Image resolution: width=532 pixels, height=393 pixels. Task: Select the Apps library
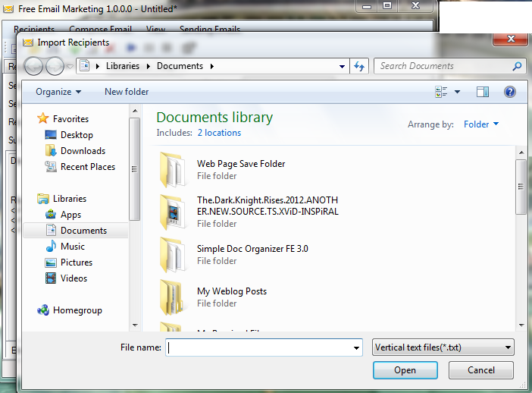(63, 215)
